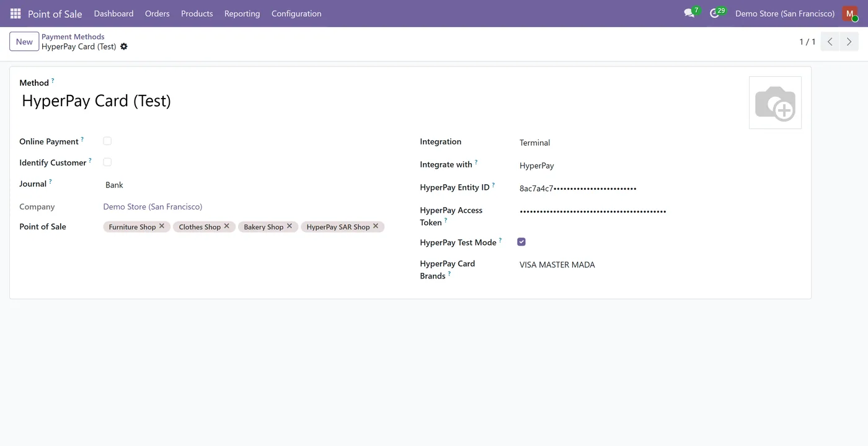The width and height of the screenshot is (868, 446).
Task: Remove HyperPay SAR Shop tag
Action: point(376,226)
